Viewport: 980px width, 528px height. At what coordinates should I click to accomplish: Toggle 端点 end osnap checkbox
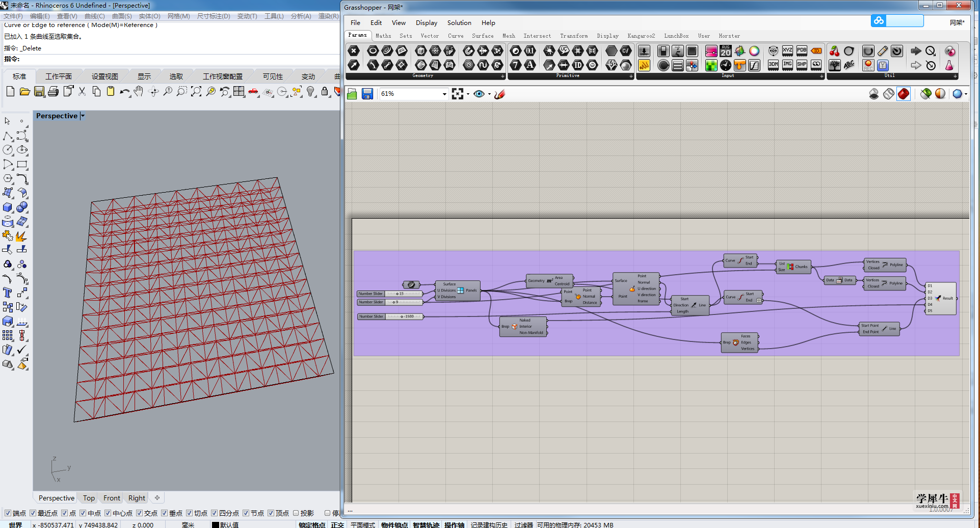(8, 513)
